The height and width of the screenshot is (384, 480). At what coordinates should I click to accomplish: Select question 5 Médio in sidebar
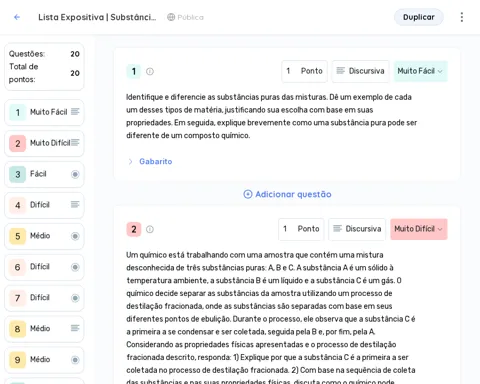44,236
